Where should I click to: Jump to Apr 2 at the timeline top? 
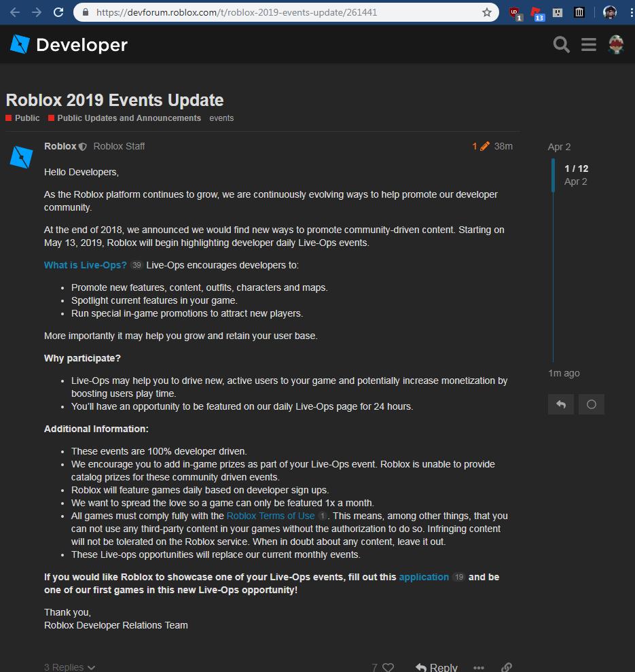(x=559, y=147)
